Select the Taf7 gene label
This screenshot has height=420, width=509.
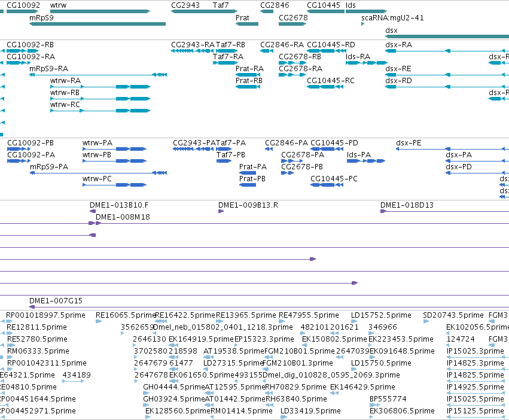pyautogui.click(x=221, y=5)
